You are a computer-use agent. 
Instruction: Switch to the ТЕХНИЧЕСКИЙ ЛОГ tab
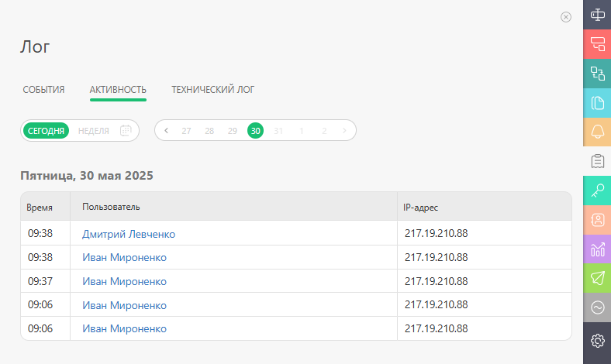212,90
